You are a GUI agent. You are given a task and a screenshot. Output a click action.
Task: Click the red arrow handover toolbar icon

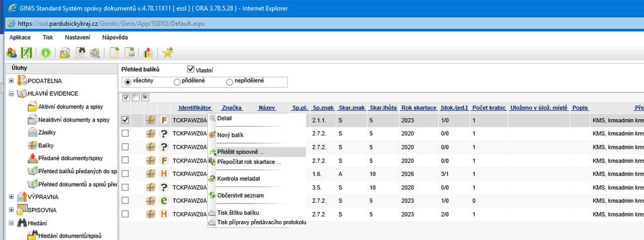149,53
